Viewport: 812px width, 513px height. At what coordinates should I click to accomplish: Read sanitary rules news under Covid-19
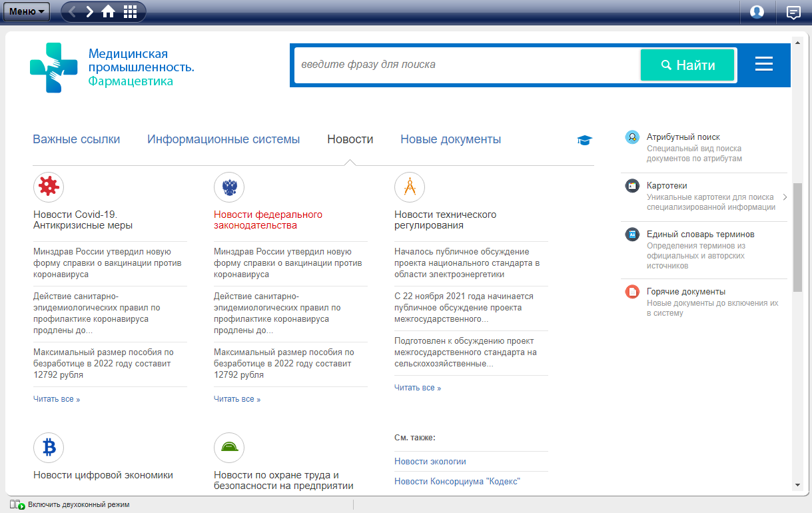coord(97,313)
